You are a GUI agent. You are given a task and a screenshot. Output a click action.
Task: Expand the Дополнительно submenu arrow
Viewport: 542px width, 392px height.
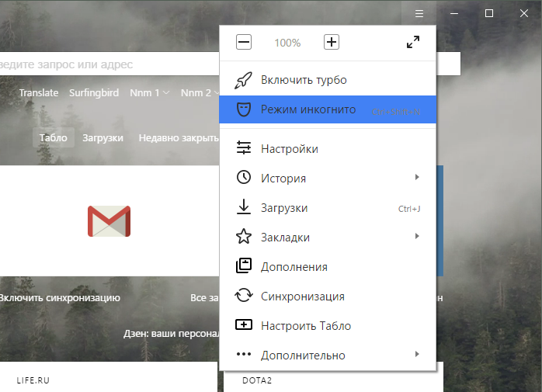click(x=417, y=354)
